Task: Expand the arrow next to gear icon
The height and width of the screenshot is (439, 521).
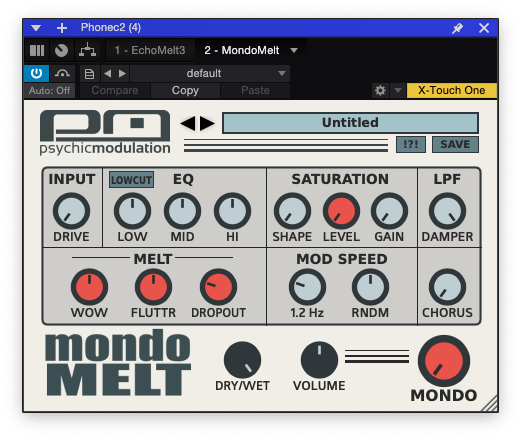Action: 398,90
